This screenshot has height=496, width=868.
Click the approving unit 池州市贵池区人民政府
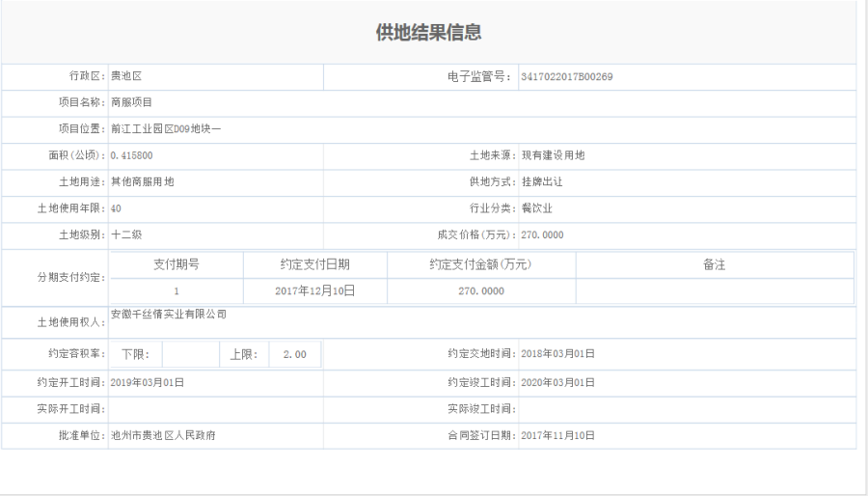point(163,435)
